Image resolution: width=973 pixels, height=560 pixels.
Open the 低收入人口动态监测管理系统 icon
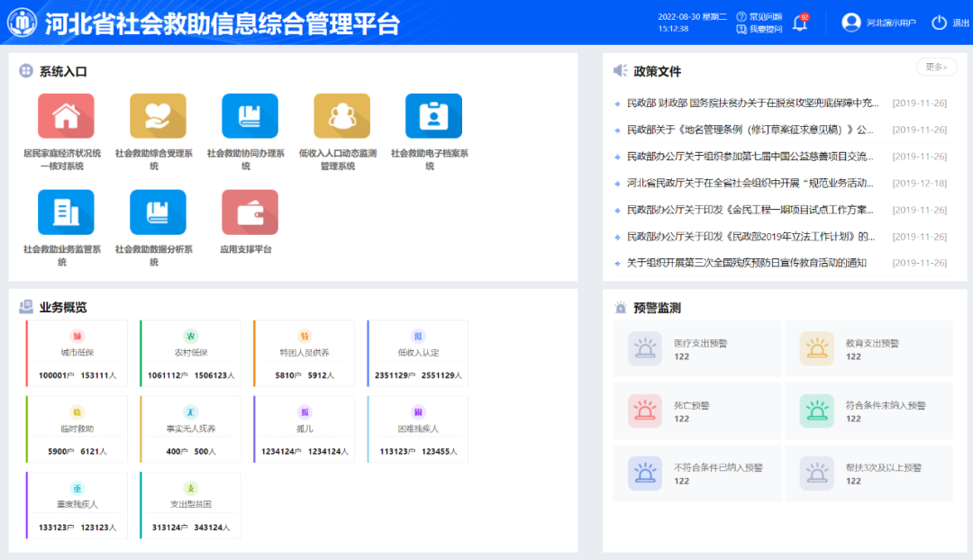[341, 116]
